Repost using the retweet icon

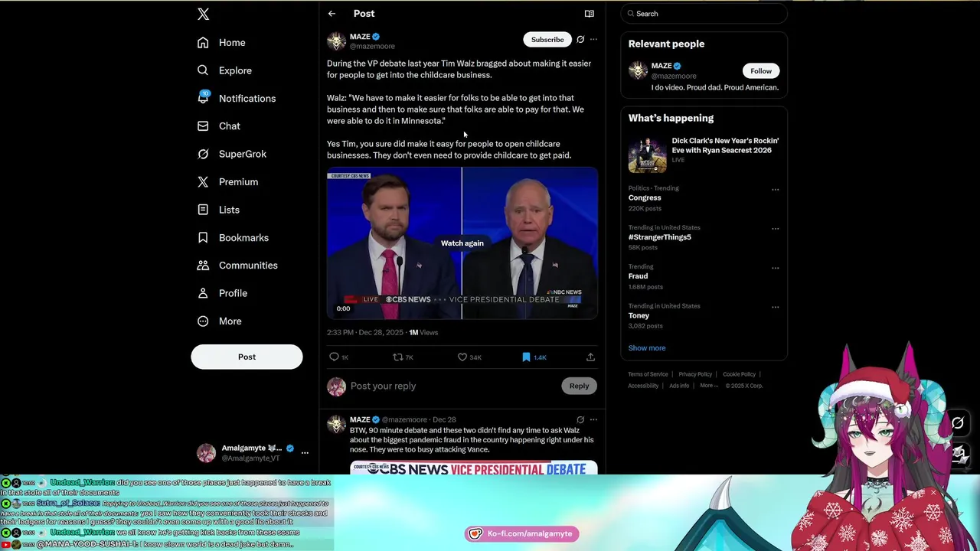point(397,357)
